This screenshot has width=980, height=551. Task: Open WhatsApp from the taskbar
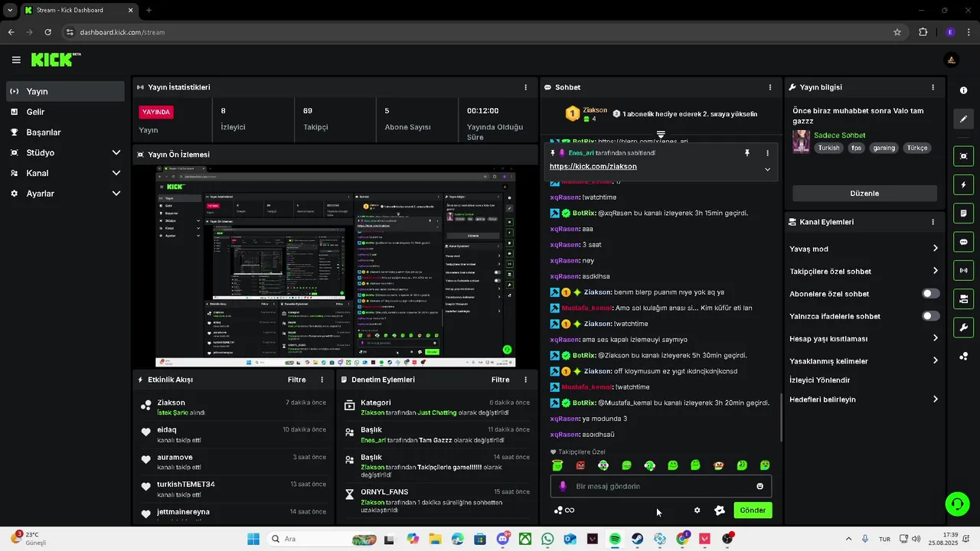[547, 539]
